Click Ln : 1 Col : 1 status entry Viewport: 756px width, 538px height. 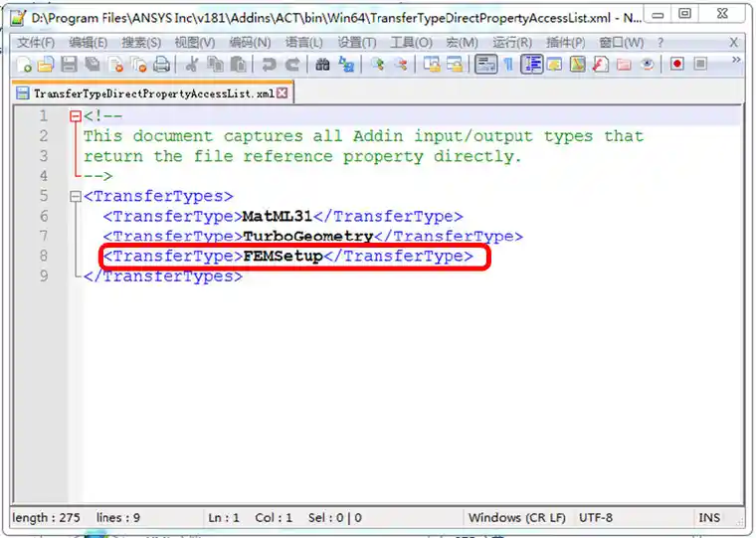pos(251,517)
